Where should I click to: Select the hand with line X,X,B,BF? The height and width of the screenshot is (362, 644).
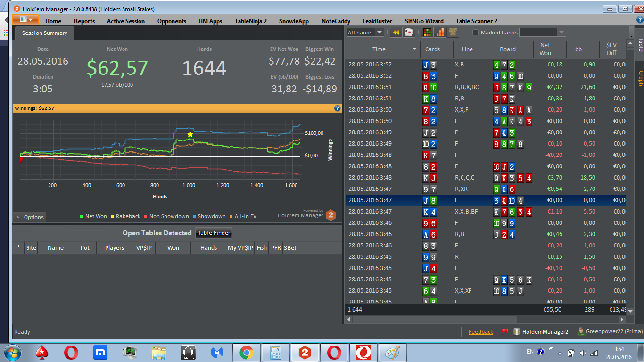(486, 212)
